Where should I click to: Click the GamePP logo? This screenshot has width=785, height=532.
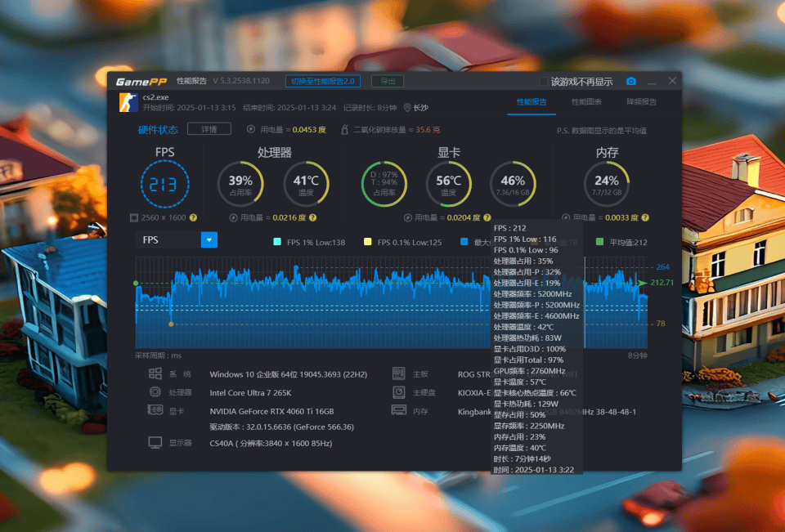pyautogui.click(x=141, y=82)
